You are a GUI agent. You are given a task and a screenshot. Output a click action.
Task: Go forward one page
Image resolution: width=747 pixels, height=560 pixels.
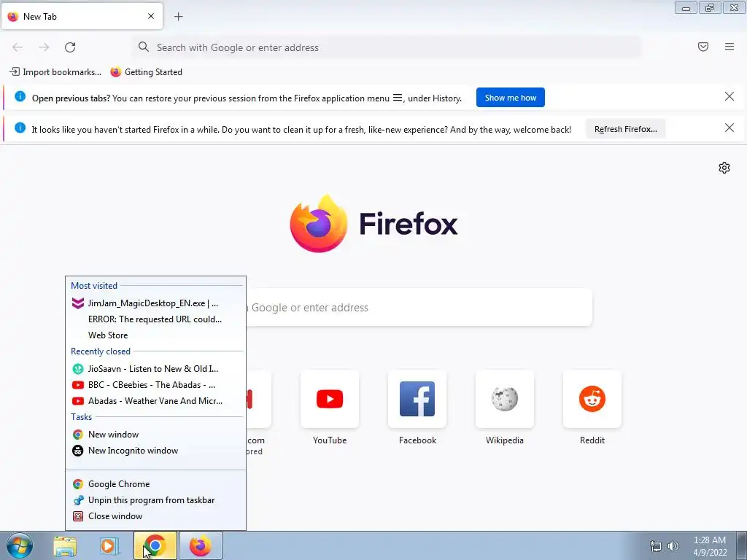pos(44,47)
